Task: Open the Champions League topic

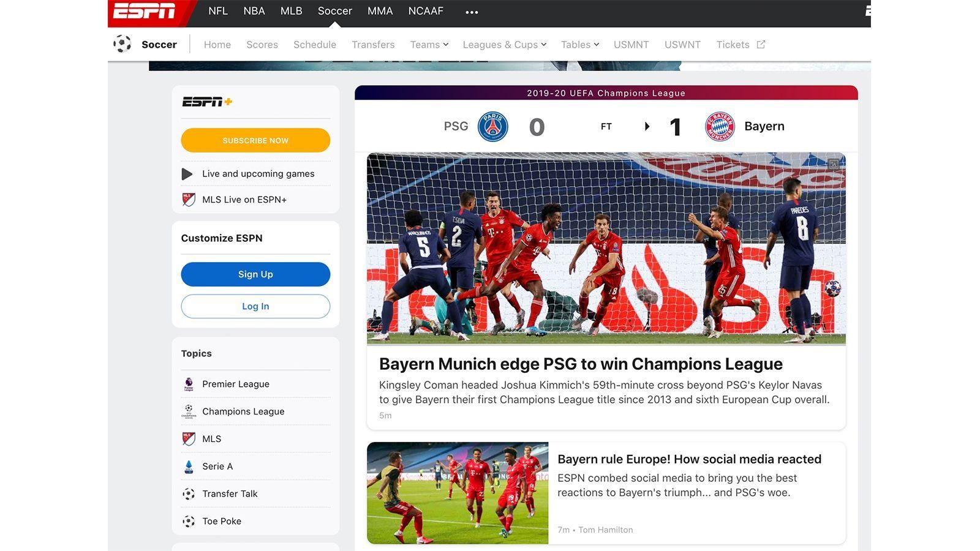Action: pyautogui.click(x=243, y=411)
